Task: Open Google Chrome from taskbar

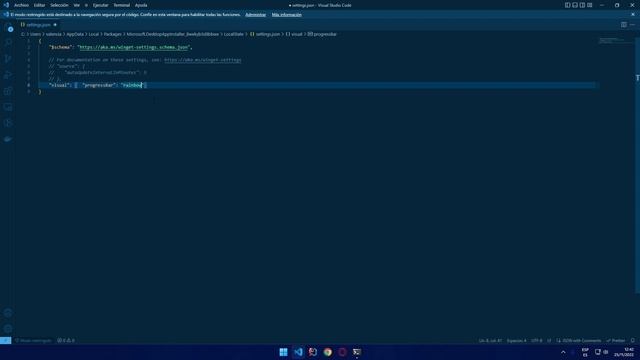Action: [327, 352]
